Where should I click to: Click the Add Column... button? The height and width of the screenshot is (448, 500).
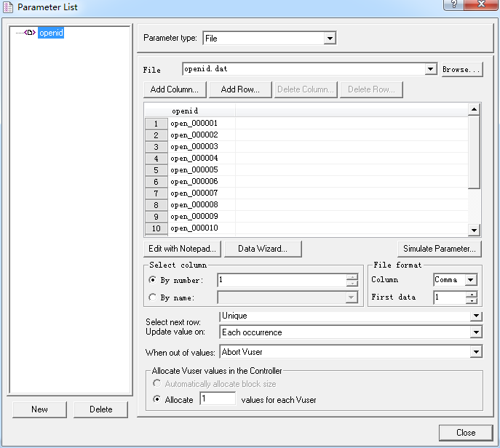coord(175,89)
